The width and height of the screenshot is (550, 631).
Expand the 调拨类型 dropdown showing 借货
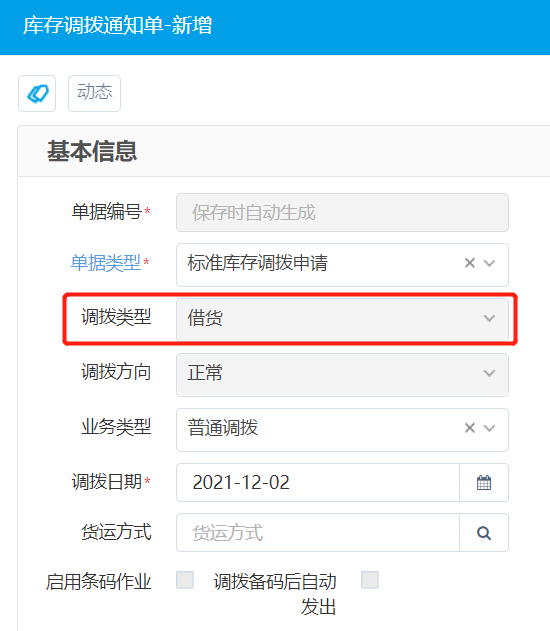342,318
